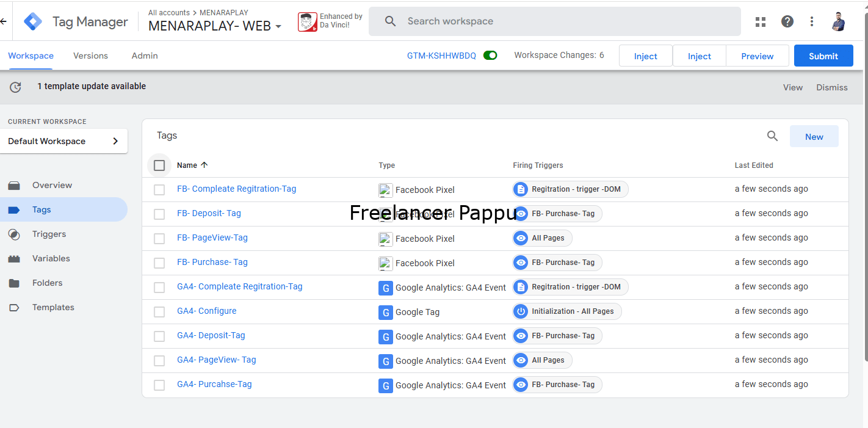
Task: Click the Triggers sidebar icon
Action: click(14, 234)
